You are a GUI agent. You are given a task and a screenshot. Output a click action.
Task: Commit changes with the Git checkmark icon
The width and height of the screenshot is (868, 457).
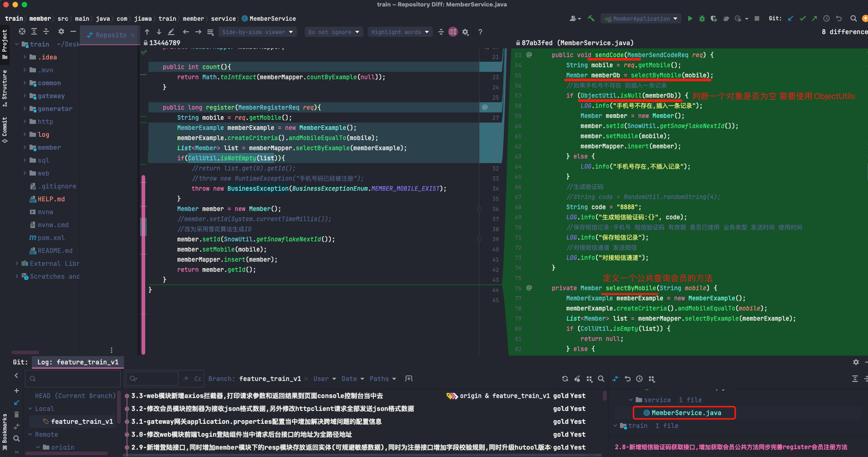point(803,18)
